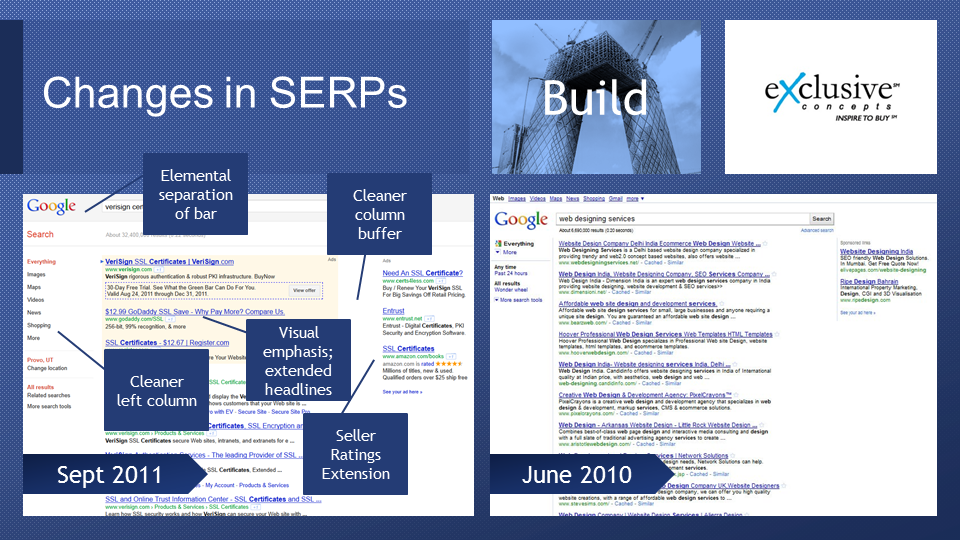Image resolution: width=960 pixels, height=540 pixels.
Task: Star the Hoover Professional Web Design result
Action: (777, 334)
